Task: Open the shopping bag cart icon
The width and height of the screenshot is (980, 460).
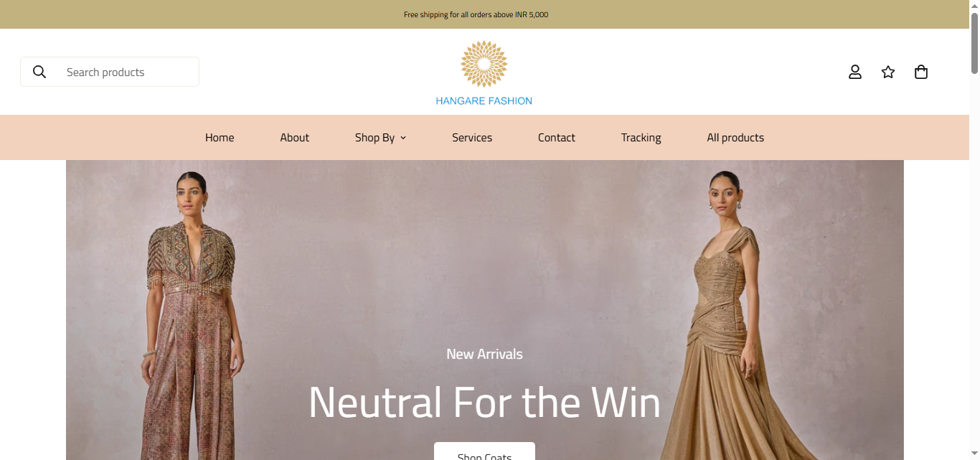Action: (921, 72)
